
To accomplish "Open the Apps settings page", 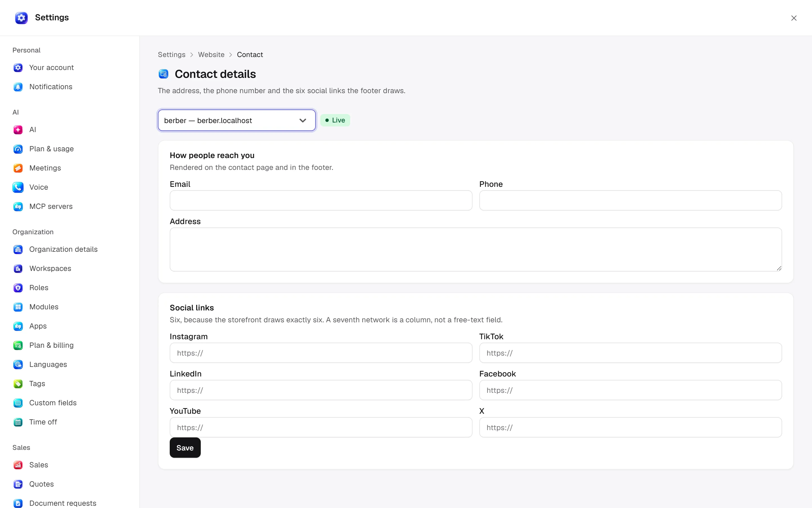I will click(37, 326).
